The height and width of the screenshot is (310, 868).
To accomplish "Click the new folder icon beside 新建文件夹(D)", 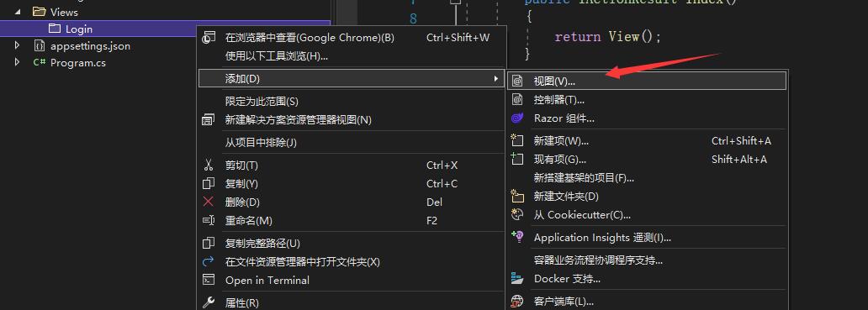I will pos(517,197).
